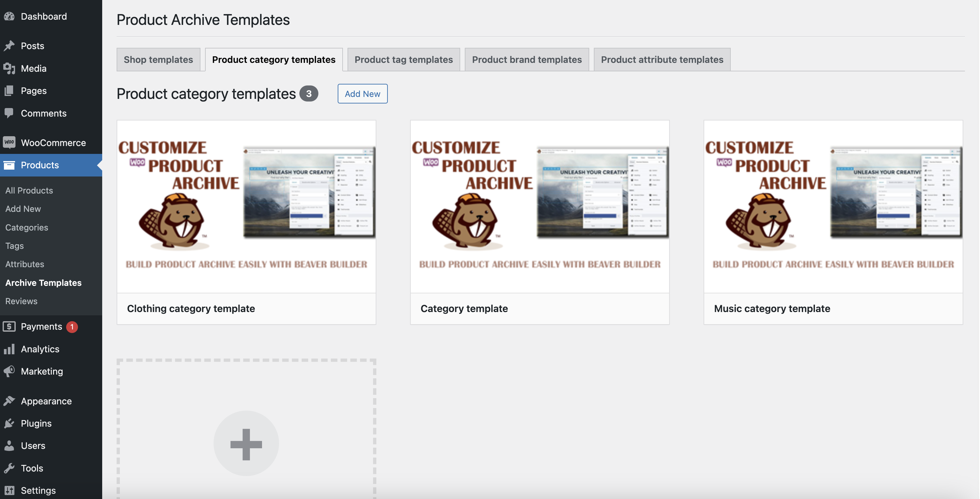Click the Marketing megaphone icon

click(9, 371)
